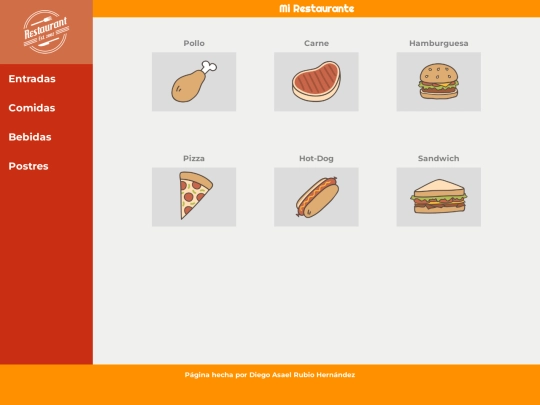This screenshot has height=405, width=540.
Task: Click the Hot-Dog label text
Action: coord(316,158)
